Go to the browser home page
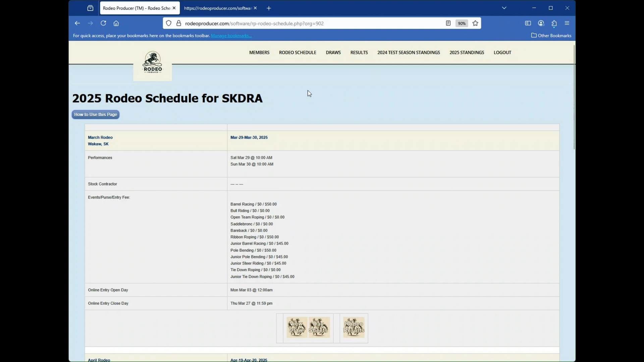Viewport: 644px width, 362px height. [x=116, y=23]
